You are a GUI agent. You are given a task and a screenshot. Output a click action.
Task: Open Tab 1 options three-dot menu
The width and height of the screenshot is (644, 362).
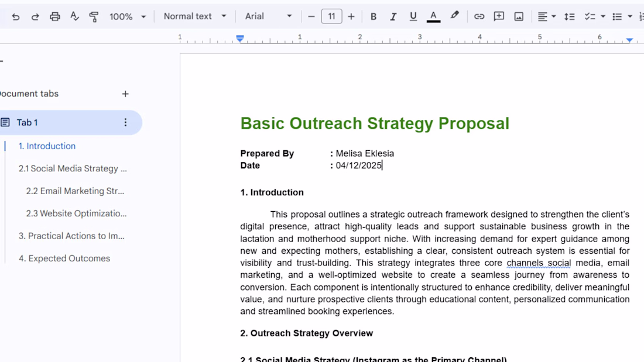[x=125, y=122]
